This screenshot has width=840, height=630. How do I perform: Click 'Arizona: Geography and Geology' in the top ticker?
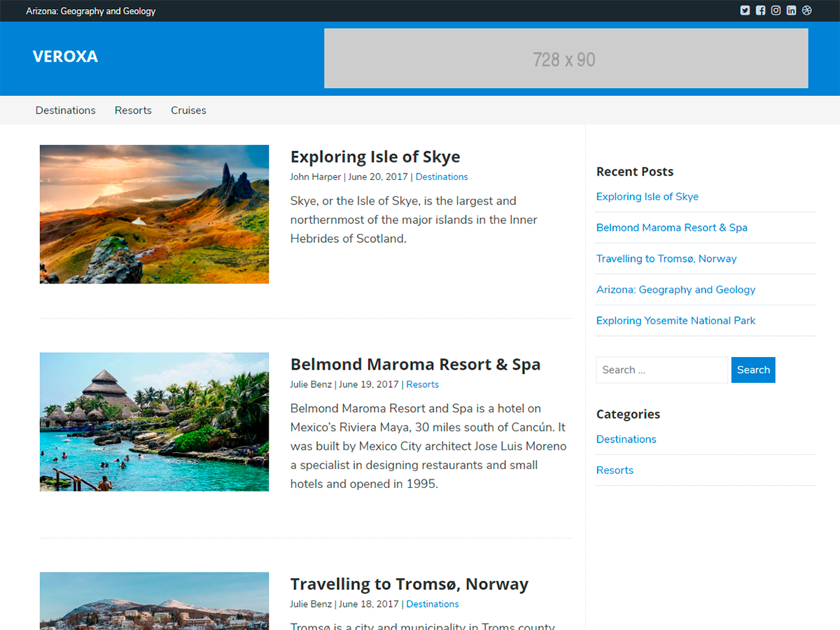click(90, 10)
